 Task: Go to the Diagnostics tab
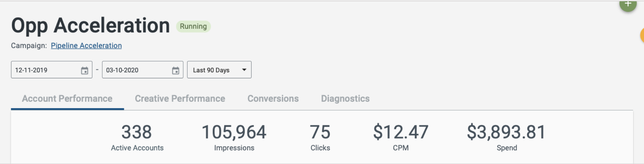coord(345,98)
